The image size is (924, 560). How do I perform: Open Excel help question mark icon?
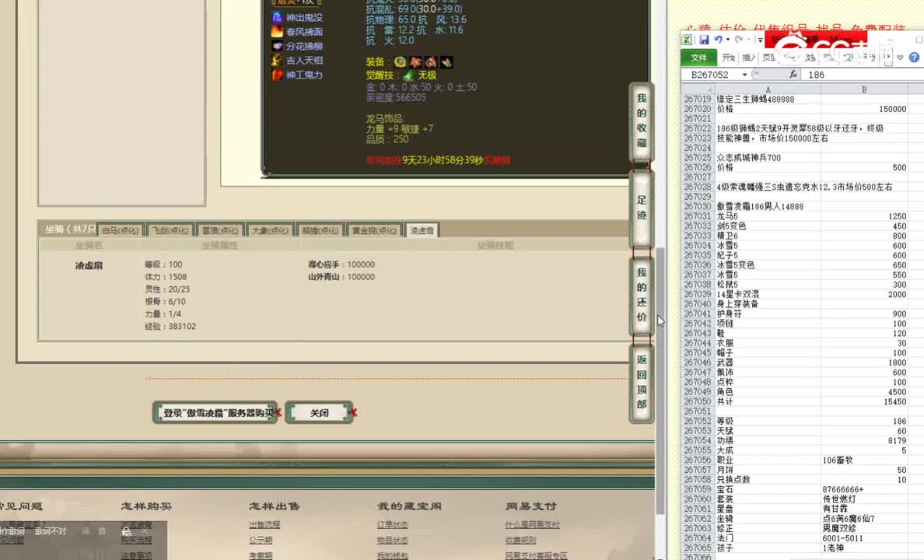pyautogui.click(x=914, y=58)
